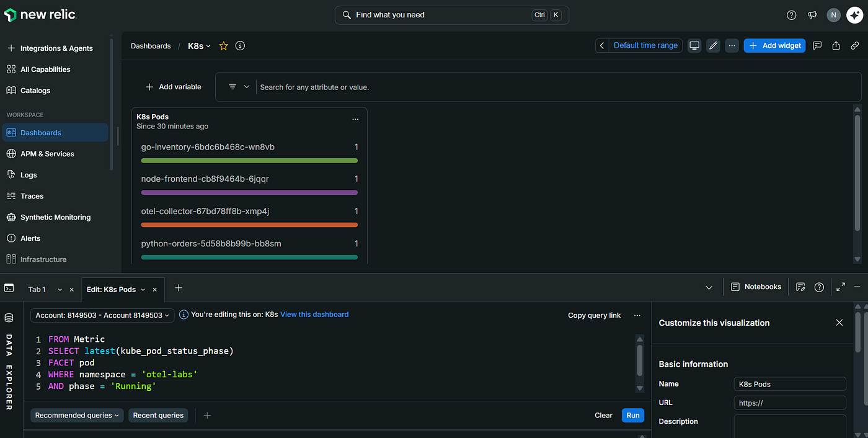Add another query with plus icon
868x438 pixels.
pos(207,415)
